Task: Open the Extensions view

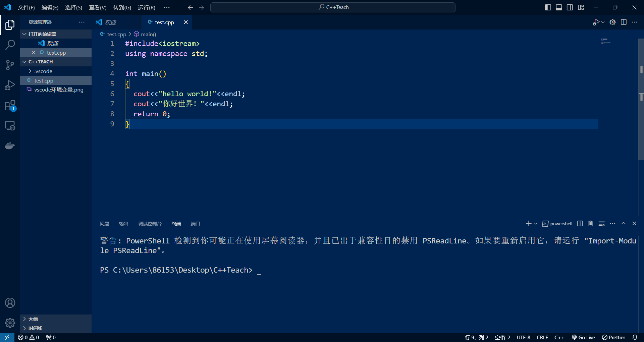Action: 10,106
